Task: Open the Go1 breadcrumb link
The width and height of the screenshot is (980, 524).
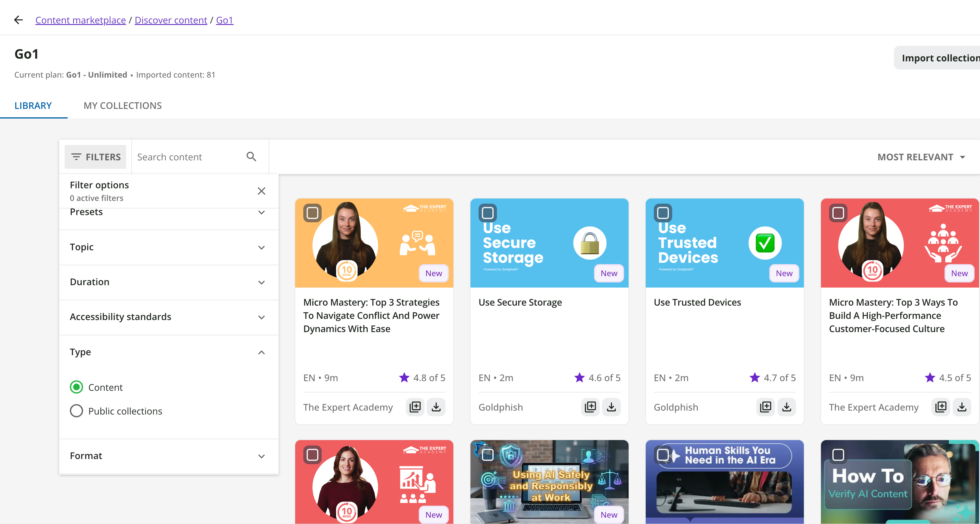Action: 225,20
